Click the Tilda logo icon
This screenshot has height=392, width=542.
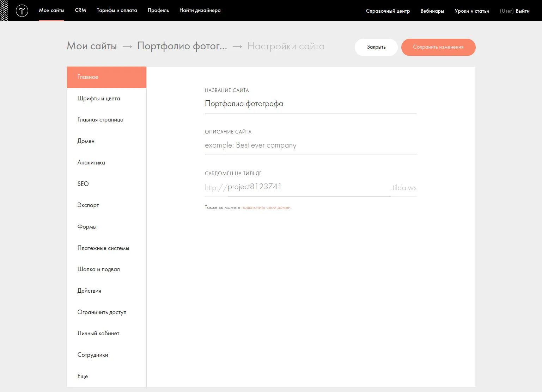(22, 11)
